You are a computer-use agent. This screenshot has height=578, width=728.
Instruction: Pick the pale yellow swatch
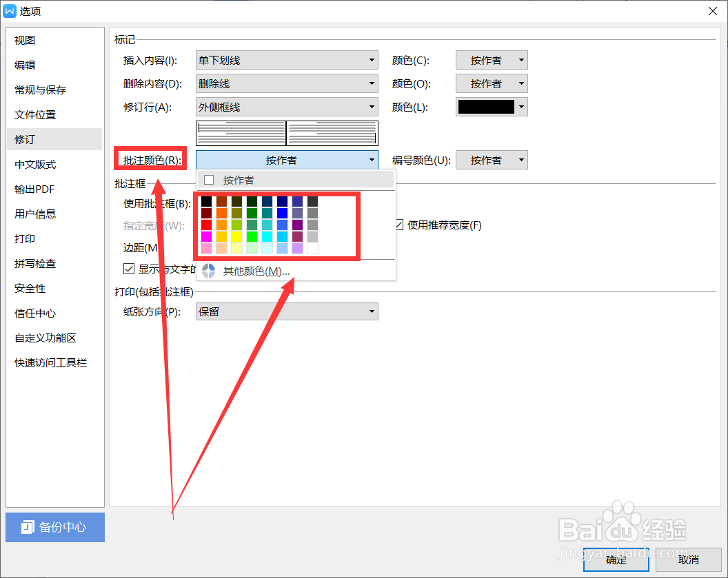click(236, 248)
